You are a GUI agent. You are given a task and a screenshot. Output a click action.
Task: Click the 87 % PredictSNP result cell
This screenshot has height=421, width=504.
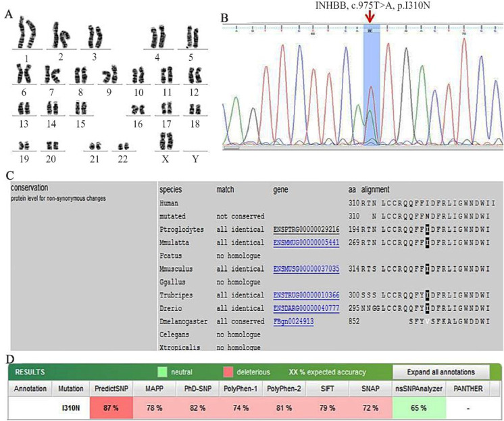tap(111, 407)
